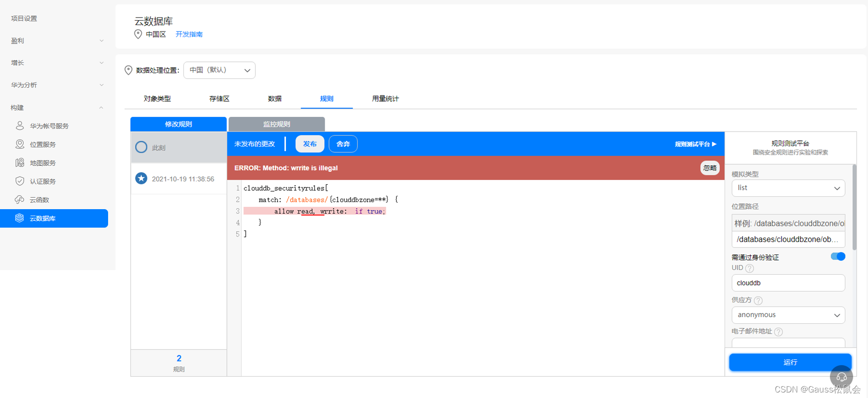This screenshot has height=398, width=868.
Task: Click the 2021-10-19 11:38:56 version entry
Action: (x=179, y=179)
